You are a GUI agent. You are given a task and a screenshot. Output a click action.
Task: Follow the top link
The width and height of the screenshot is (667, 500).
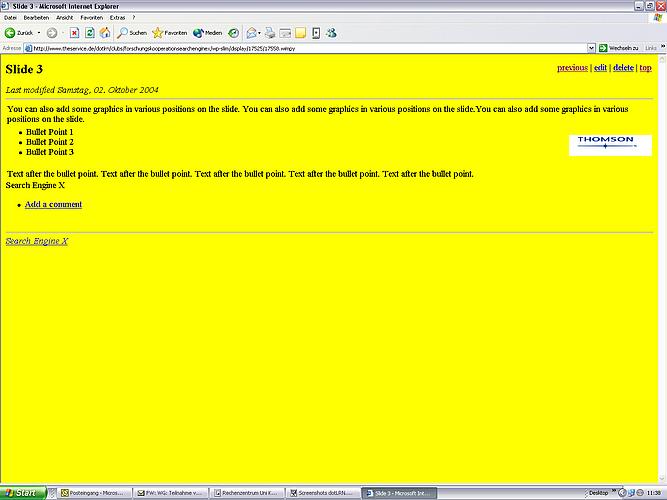point(645,68)
